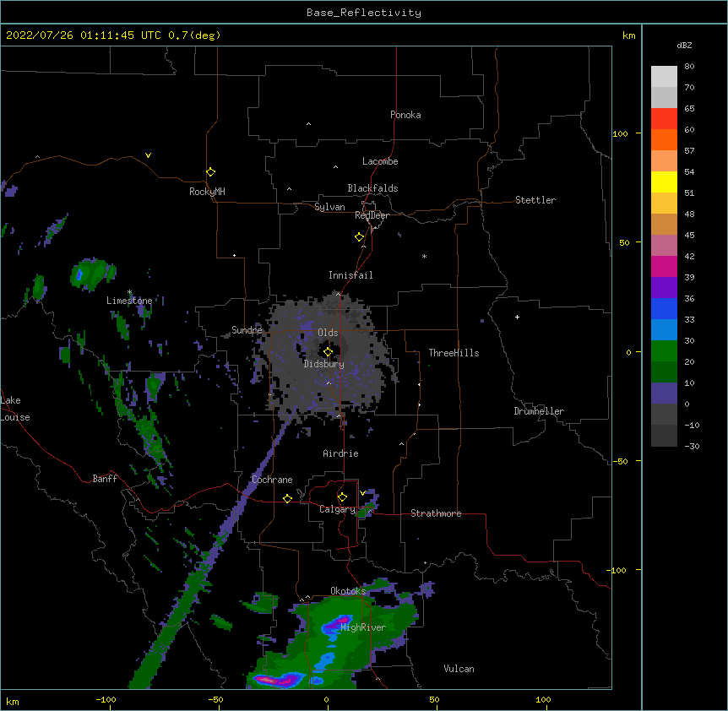Select the white asterisk marker above Limestone

point(129,292)
